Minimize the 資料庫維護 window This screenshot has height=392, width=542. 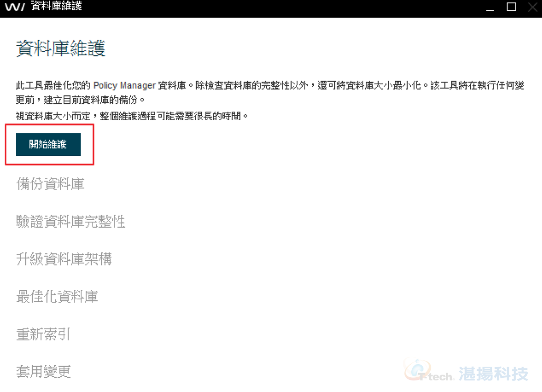point(490,7)
